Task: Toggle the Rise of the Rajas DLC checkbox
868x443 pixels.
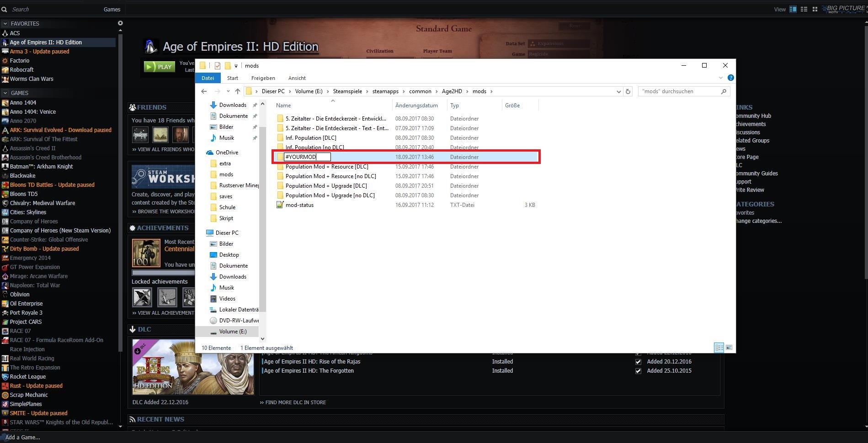Action: click(x=638, y=362)
